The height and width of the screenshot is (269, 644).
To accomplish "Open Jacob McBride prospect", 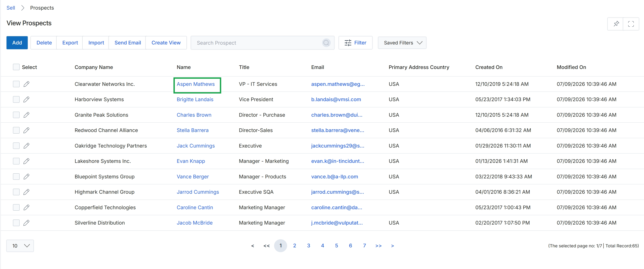I will tap(195, 223).
